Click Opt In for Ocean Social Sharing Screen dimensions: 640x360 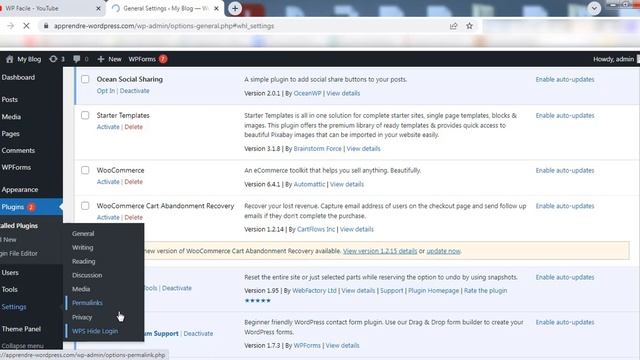[106, 91]
